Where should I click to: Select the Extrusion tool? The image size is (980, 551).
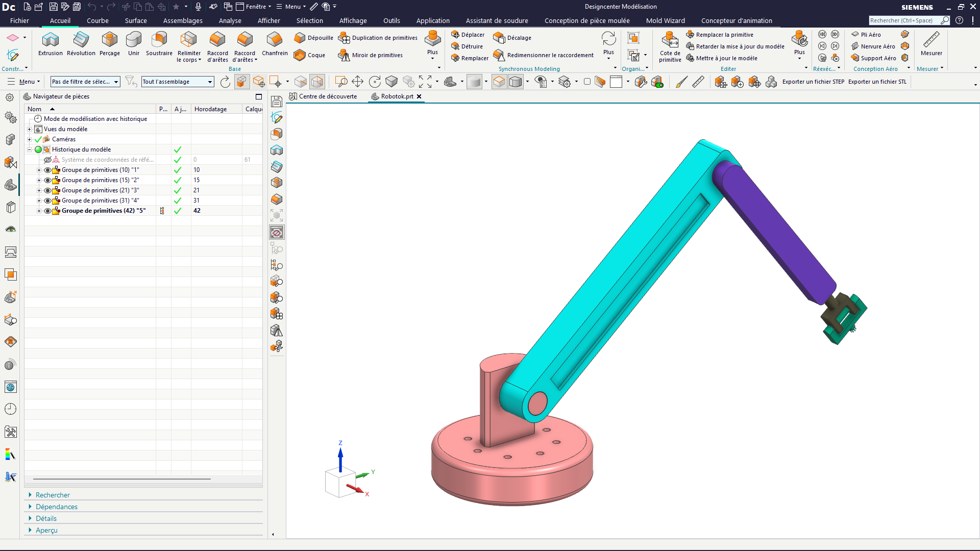pos(50,44)
